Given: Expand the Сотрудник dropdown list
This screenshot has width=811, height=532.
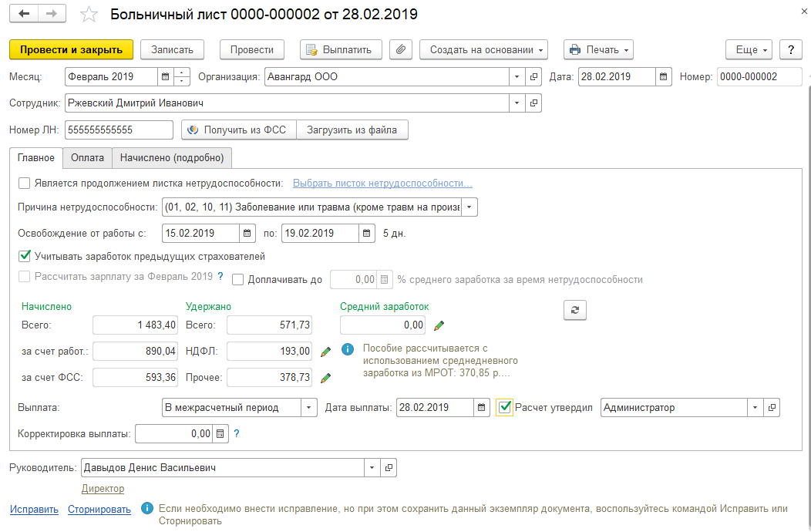Looking at the screenshot, I should [x=517, y=103].
